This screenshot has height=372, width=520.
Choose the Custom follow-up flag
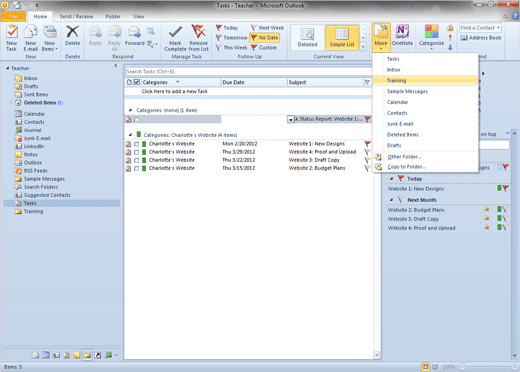[264, 48]
